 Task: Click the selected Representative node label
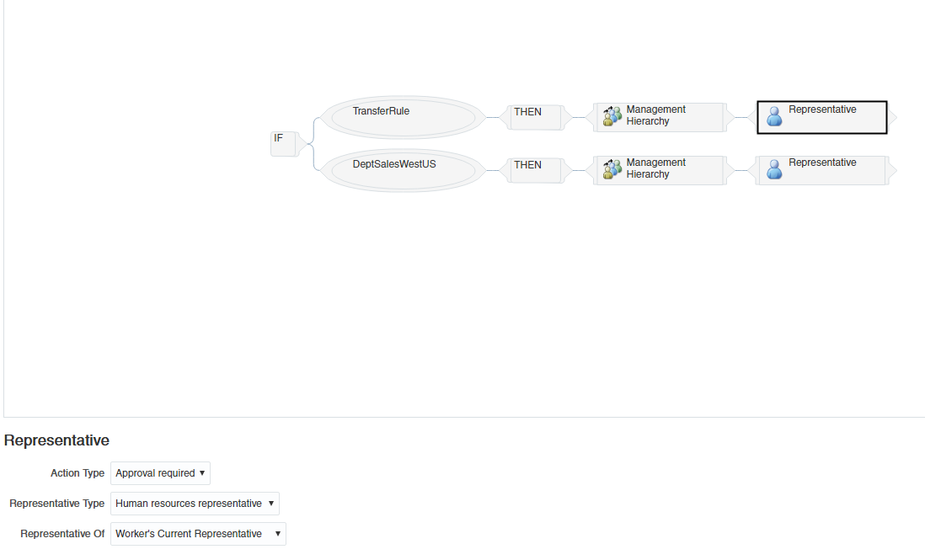coord(822,109)
